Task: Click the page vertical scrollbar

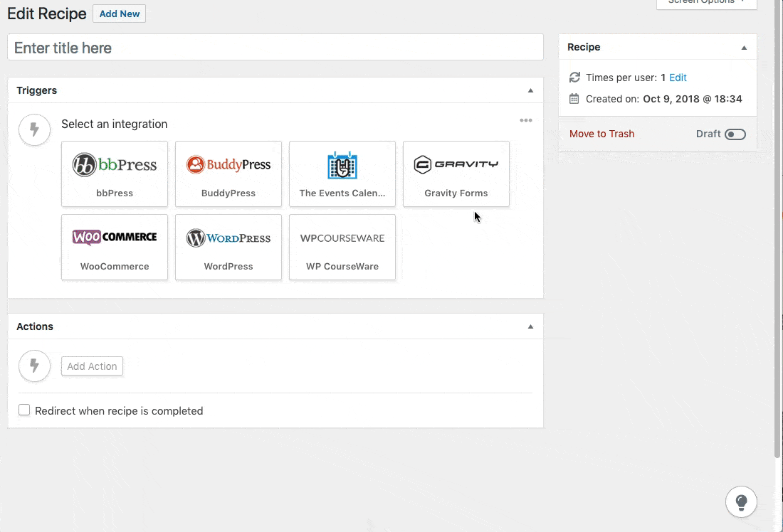Action: [777, 230]
